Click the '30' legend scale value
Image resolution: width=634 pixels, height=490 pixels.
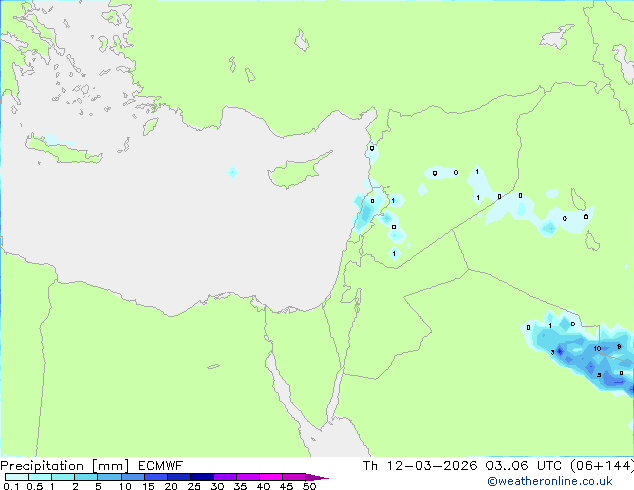217,486
